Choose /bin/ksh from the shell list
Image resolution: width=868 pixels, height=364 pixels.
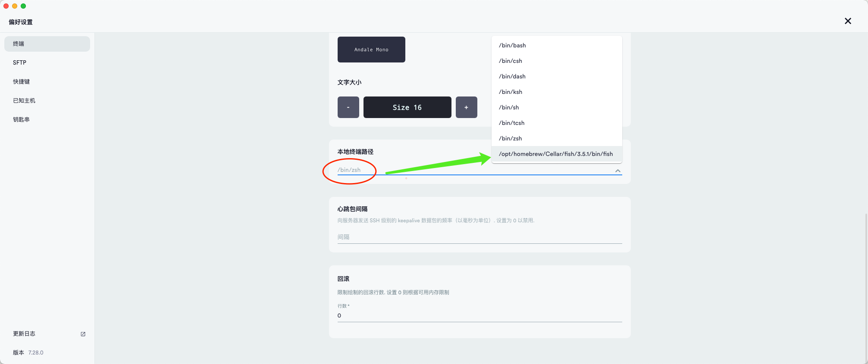point(557,92)
